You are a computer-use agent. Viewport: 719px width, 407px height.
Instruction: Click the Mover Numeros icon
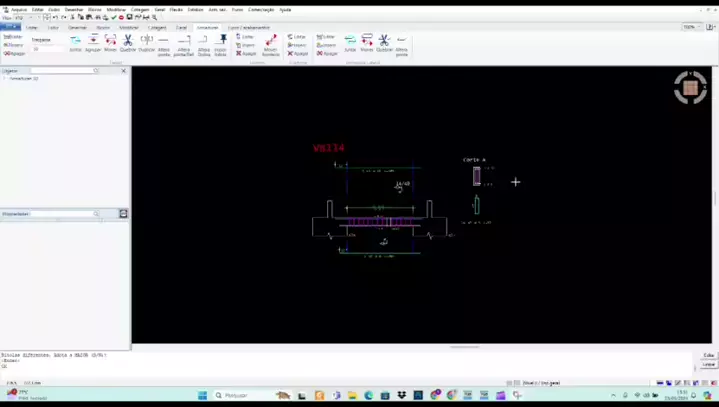coord(270,44)
